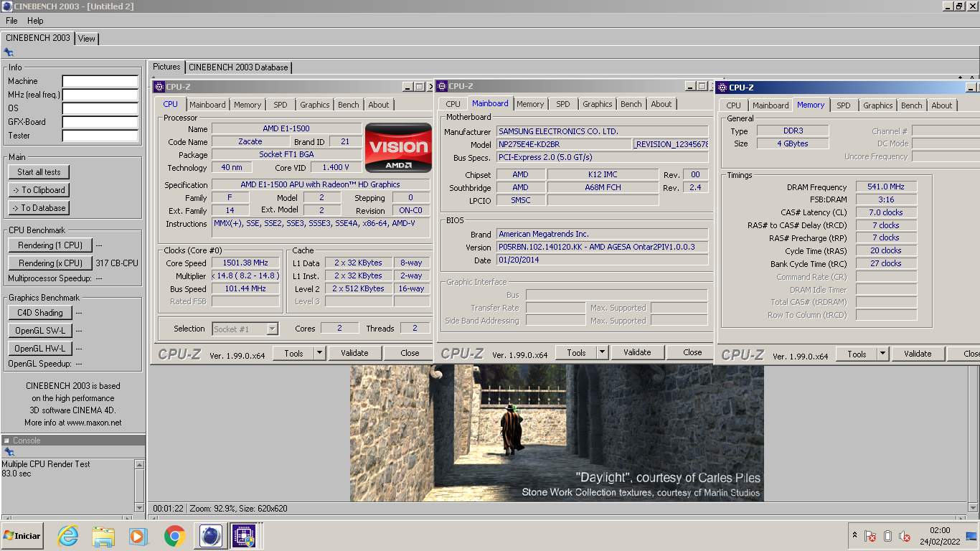Viewport: 980px width, 551px height.
Task: Start the C4D Shading test
Action: [x=40, y=313]
